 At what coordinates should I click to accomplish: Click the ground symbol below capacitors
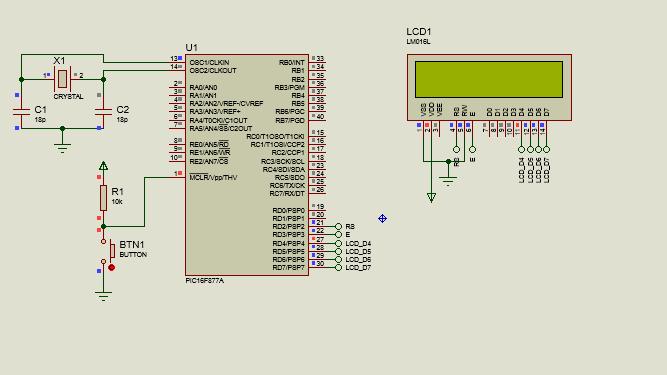coord(63,147)
